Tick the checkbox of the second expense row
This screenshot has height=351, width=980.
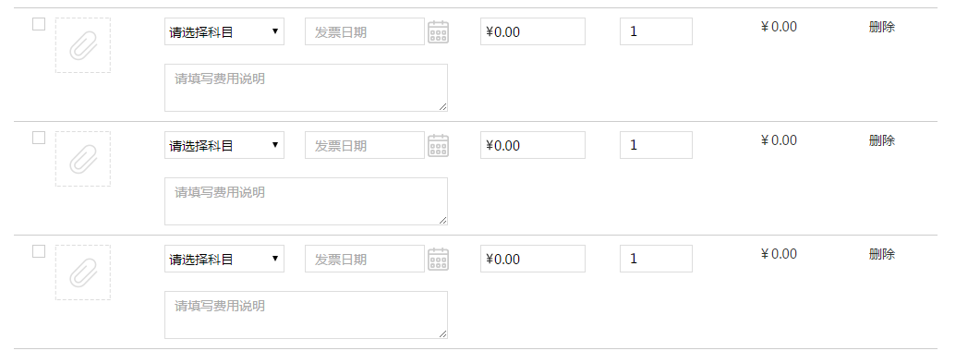39,138
